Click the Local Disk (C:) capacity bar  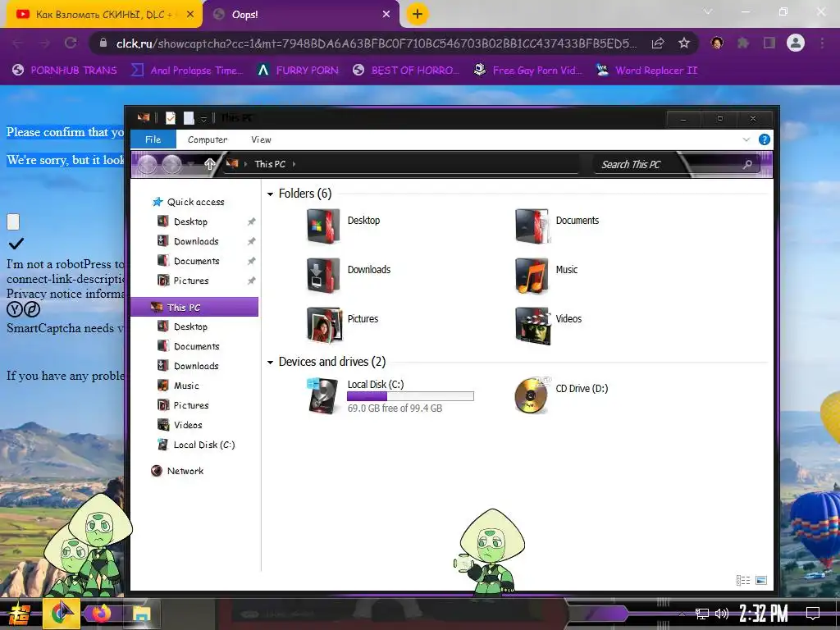coord(410,396)
